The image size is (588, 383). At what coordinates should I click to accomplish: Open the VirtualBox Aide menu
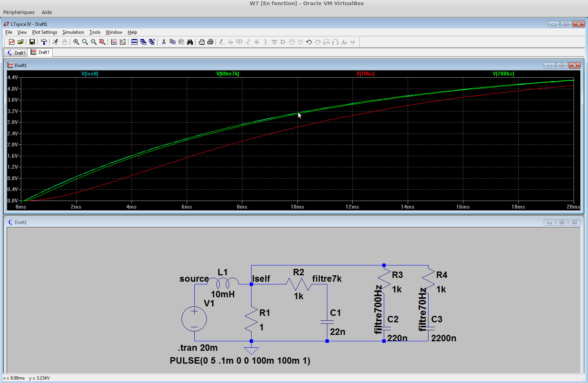pos(47,12)
